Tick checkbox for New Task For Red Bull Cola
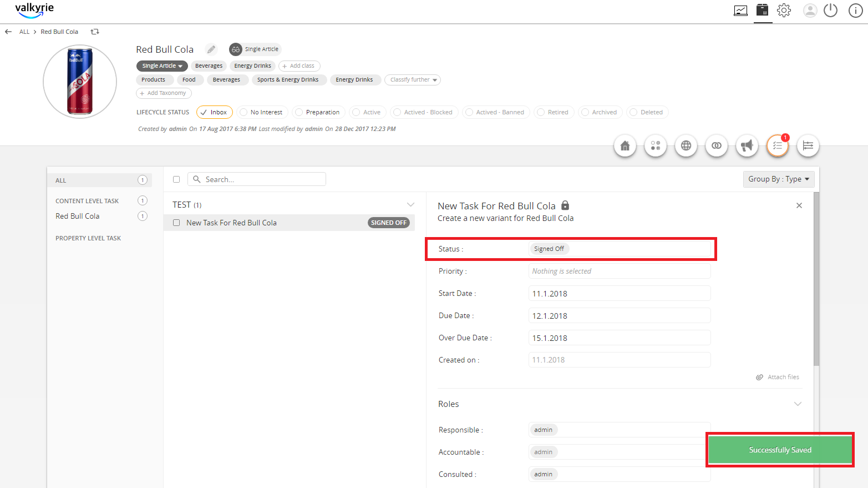868x488 pixels. (x=176, y=223)
